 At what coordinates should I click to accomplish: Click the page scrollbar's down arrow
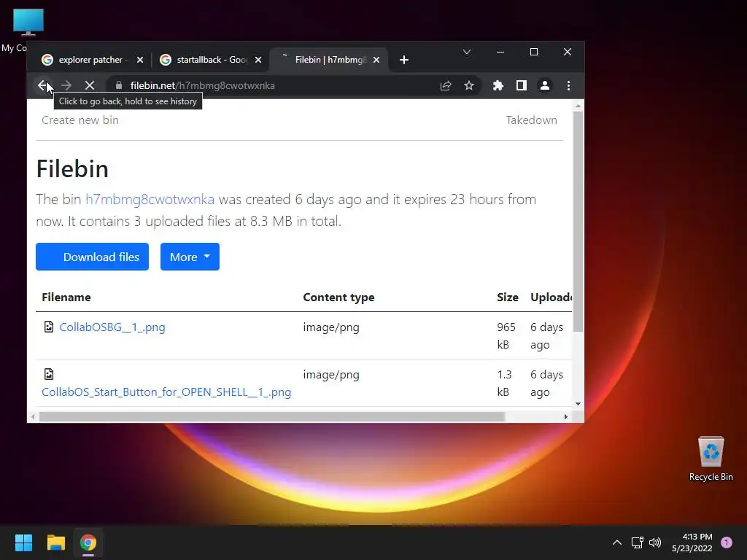[578, 404]
